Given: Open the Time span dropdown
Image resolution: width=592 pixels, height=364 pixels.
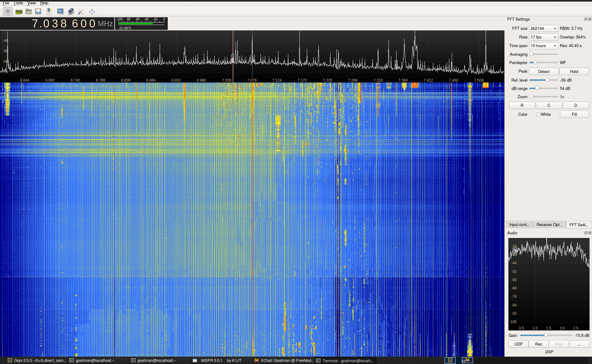Looking at the screenshot, I should 544,46.
